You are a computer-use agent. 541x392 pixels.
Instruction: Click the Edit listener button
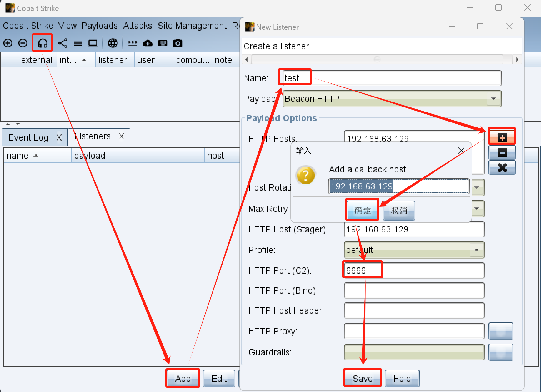(x=219, y=379)
